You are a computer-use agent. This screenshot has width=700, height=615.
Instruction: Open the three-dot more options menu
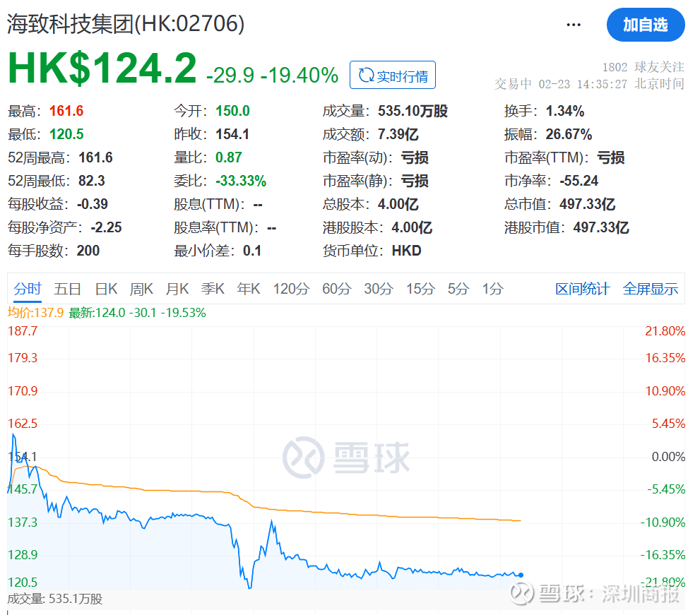[x=574, y=25]
